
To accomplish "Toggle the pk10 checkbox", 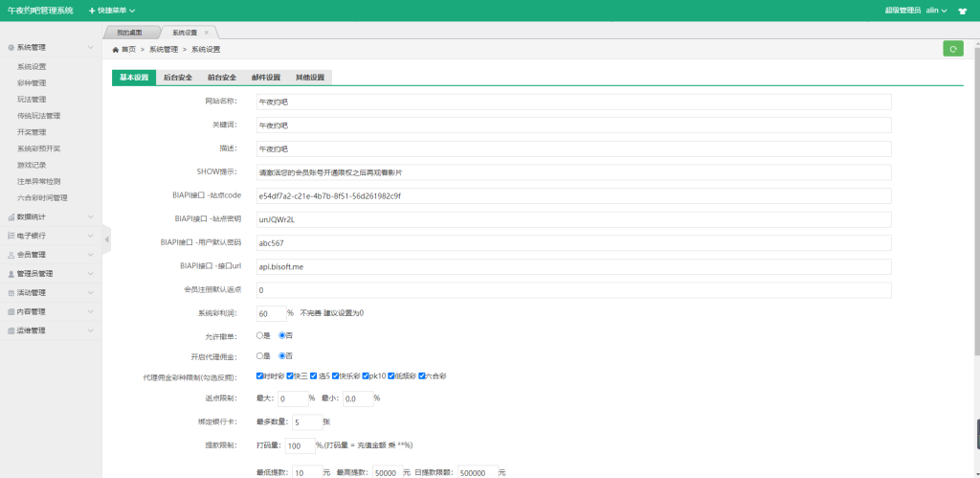I will pyautogui.click(x=367, y=376).
